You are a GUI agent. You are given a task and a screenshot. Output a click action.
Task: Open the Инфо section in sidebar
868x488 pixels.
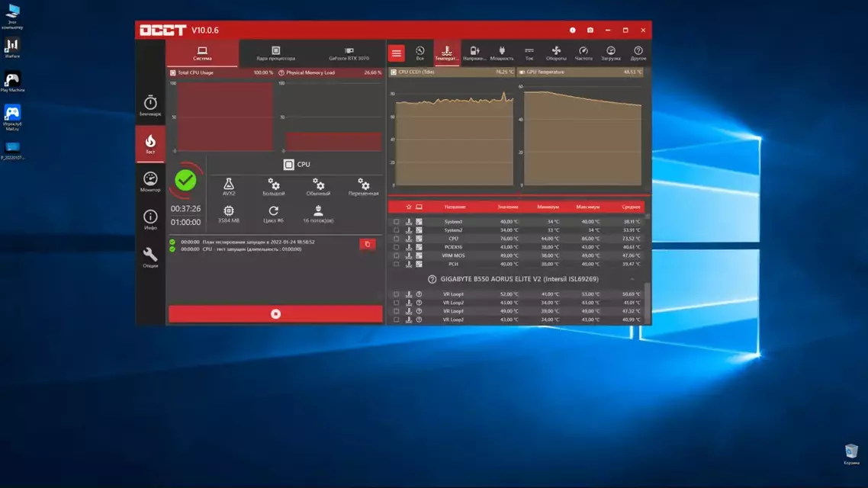pyautogui.click(x=150, y=219)
